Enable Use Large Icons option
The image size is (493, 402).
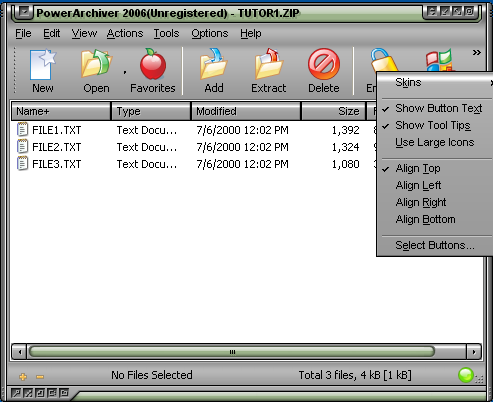coord(434,142)
